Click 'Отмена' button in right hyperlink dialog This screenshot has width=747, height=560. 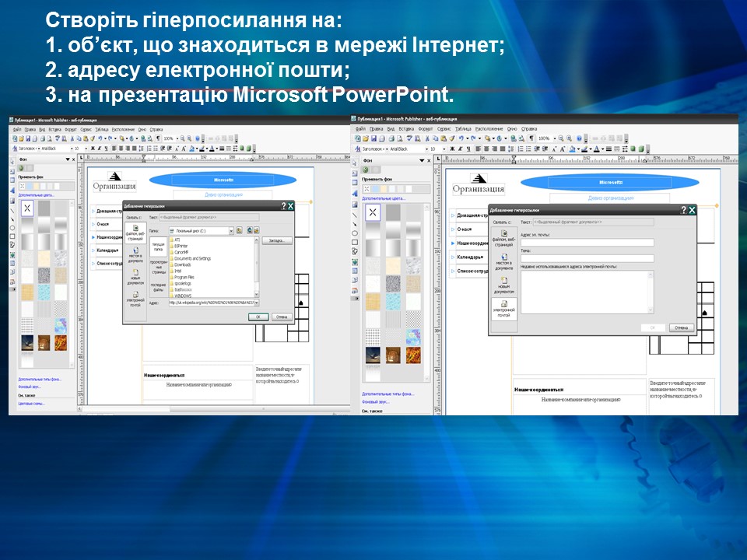pyautogui.click(x=682, y=327)
